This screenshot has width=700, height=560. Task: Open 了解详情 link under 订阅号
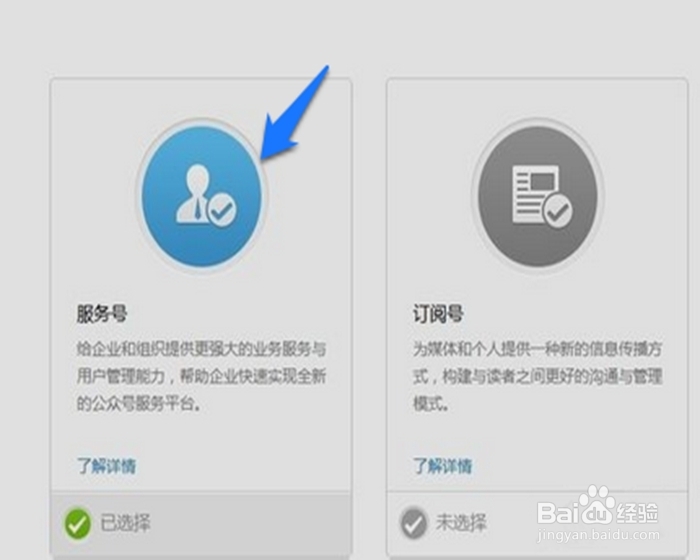tap(442, 466)
